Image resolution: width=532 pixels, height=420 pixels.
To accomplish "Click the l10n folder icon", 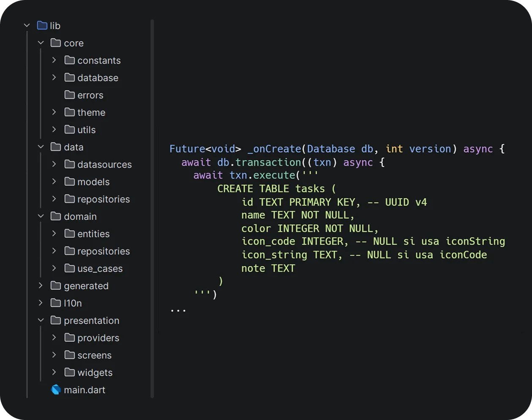I will point(56,303).
